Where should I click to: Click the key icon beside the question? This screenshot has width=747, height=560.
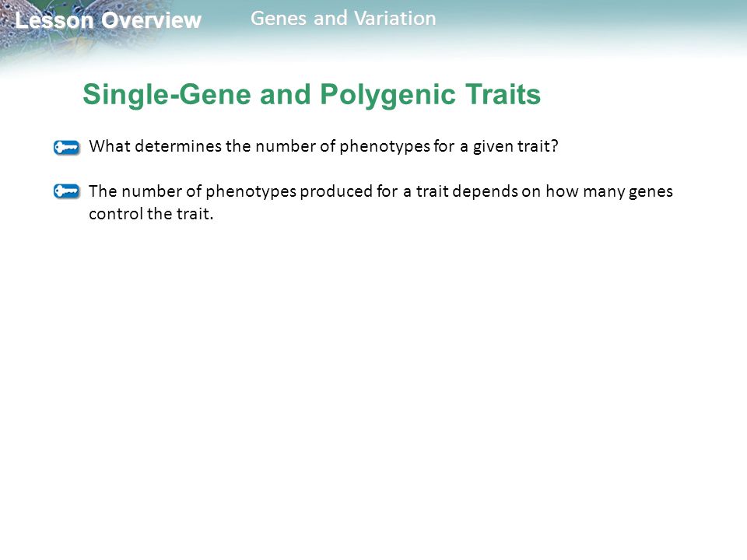point(67,147)
